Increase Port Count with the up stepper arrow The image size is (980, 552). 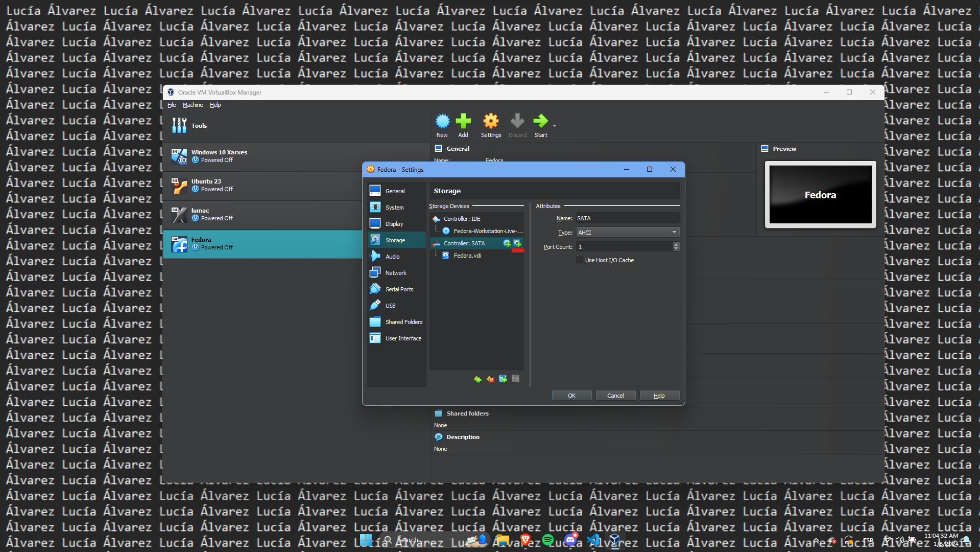pyautogui.click(x=676, y=244)
